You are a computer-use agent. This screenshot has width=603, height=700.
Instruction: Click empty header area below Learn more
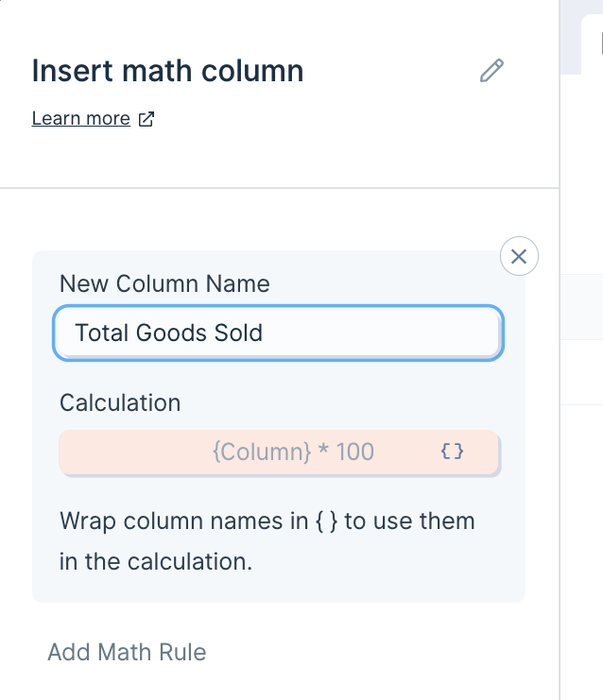pos(279,159)
